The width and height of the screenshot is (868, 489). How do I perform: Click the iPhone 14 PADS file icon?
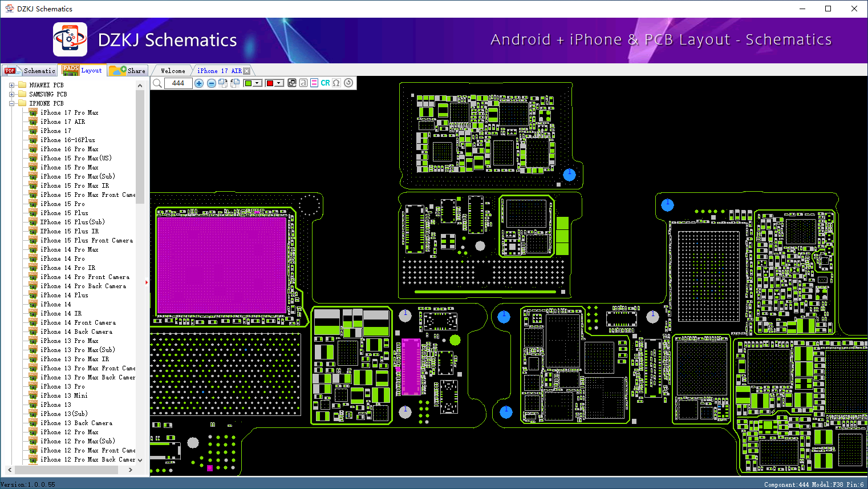(x=33, y=304)
